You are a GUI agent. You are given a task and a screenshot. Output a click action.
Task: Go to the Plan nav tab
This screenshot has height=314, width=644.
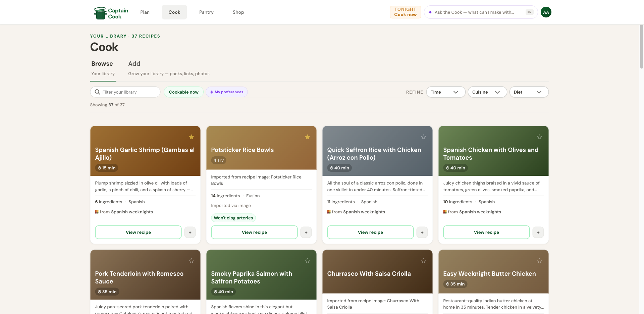click(x=145, y=12)
